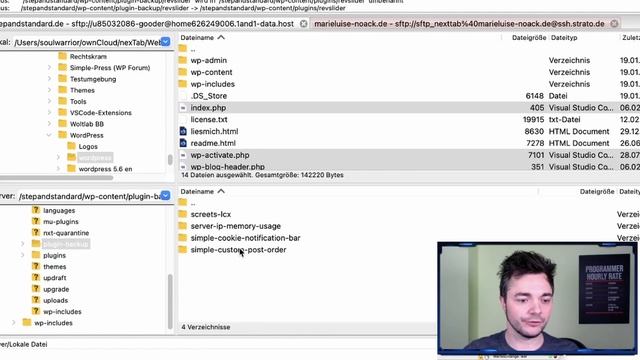Select the VSCode-Extensions folder icon
640x360 pixels.
pyautogui.click(x=62, y=112)
